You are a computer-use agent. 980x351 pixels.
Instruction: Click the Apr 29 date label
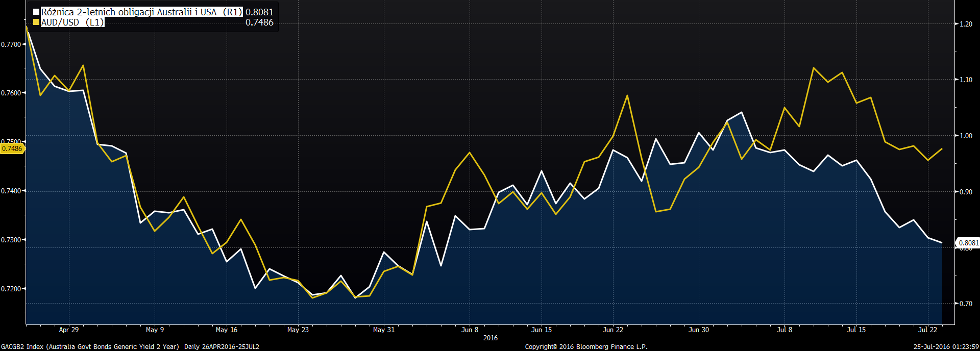pos(69,330)
